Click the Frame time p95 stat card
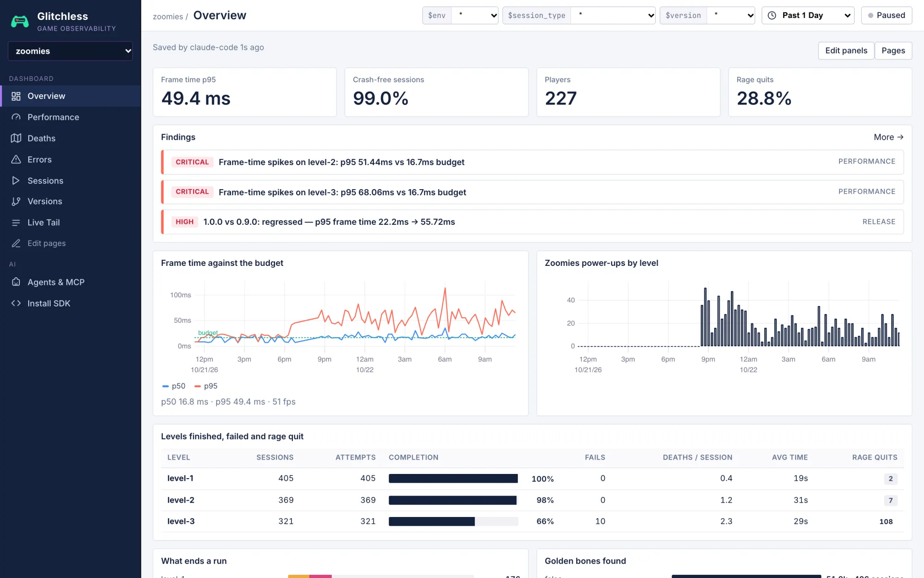Screen dimensions: 924x578 244,92
